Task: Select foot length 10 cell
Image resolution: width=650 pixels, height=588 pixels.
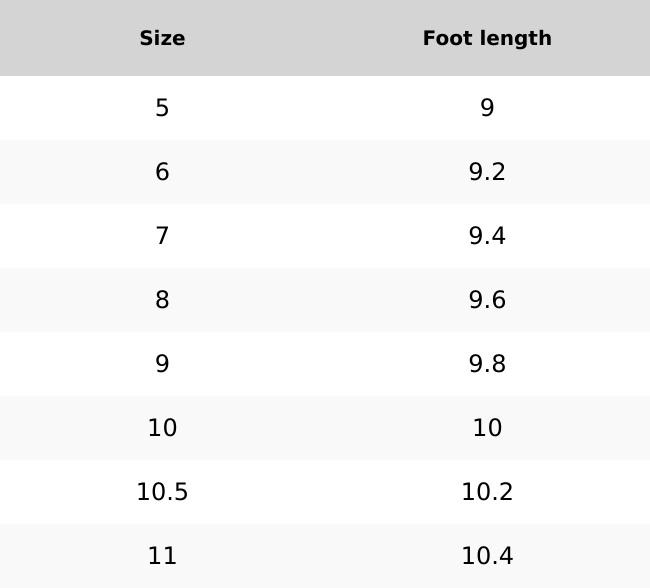Action: tap(487, 428)
